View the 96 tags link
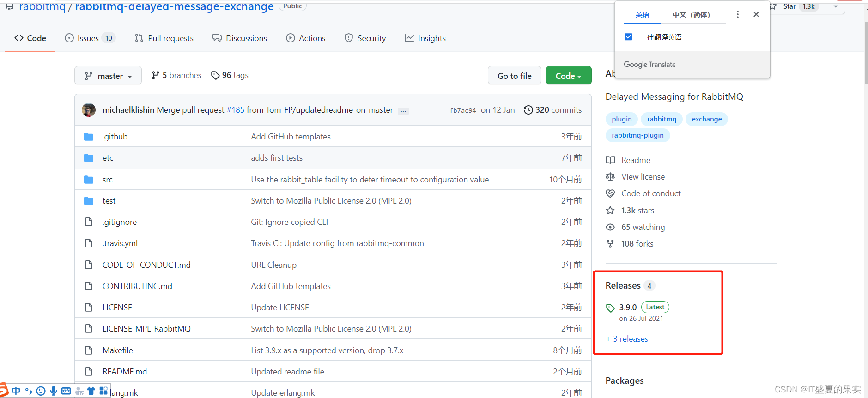The image size is (868, 398). click(230, 75)
